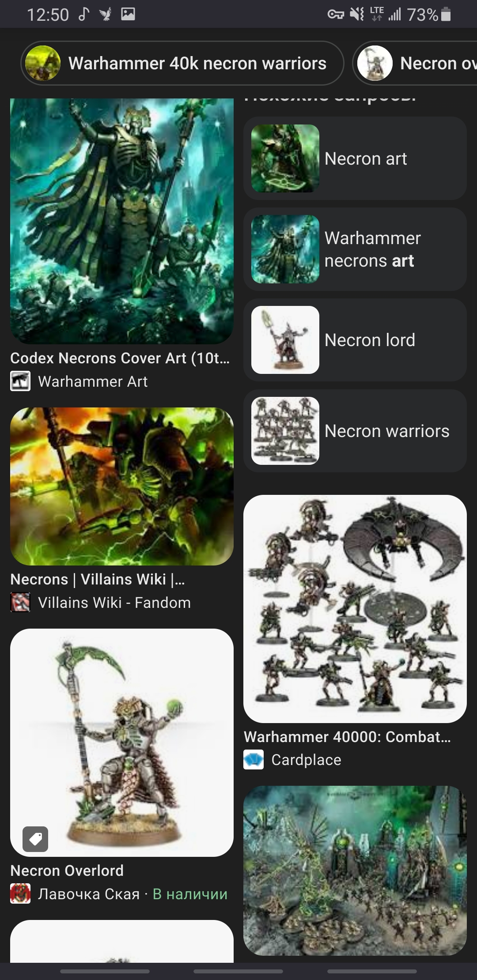Tap the Warhammer Art site favicon
477x980 pixels.
20,381
